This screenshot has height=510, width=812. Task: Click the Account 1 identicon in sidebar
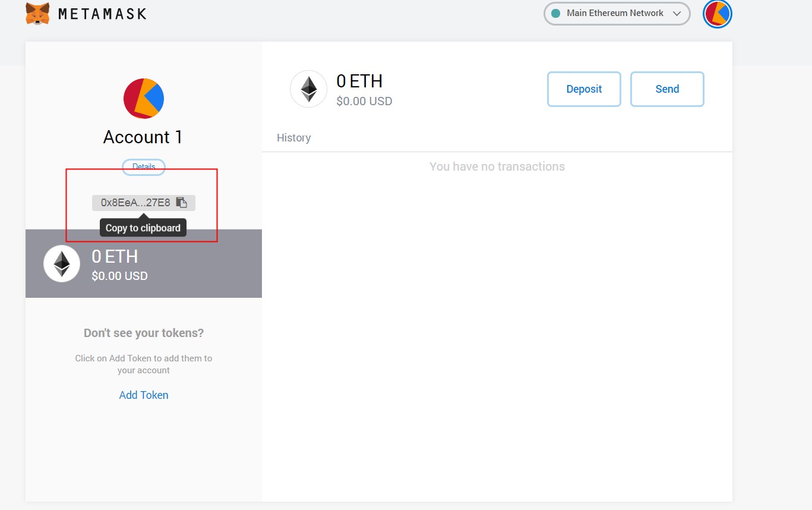[144, 99]
